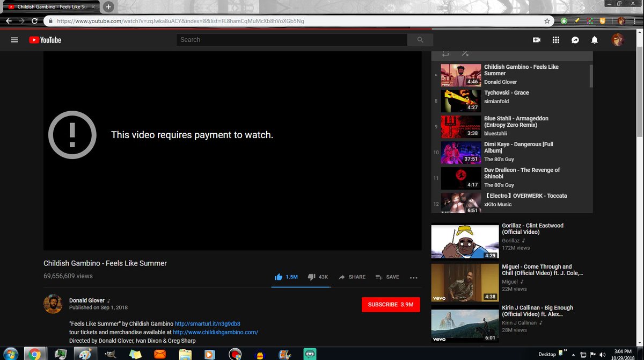Dislike the video with thumbs down
644x360 pixels.
317,277
